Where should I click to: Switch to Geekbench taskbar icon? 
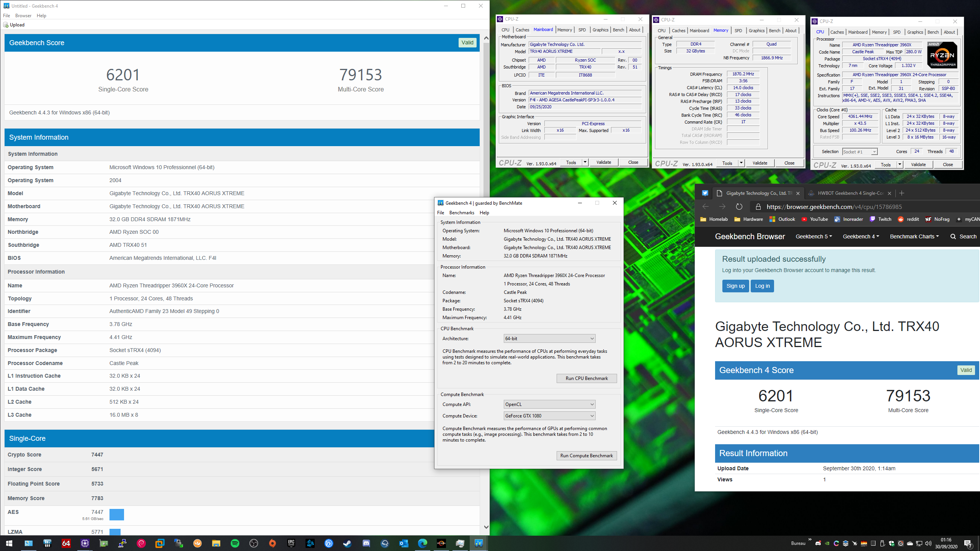click(x=479, y=543)
